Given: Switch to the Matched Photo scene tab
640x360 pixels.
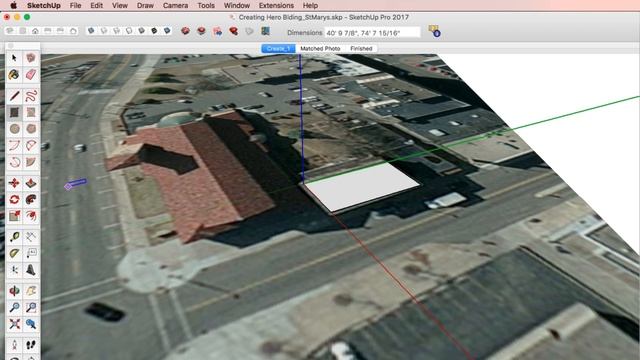Looking at the screenshot, I should click(320, 49).
